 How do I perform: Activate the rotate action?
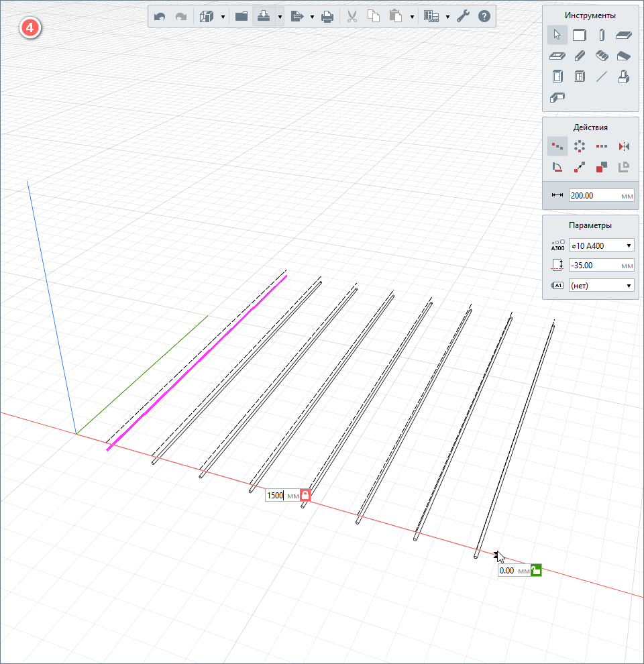click(x=557, y=167)
